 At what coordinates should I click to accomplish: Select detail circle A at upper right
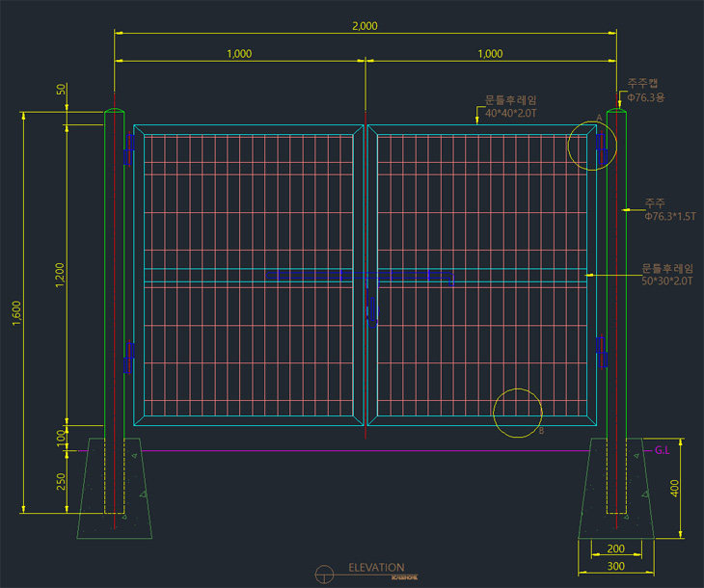590,146
